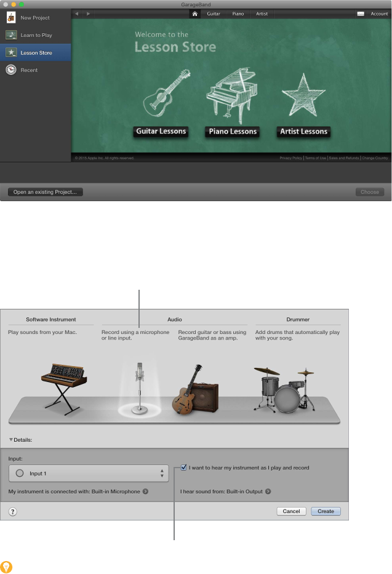Switch to the Artist tab
The image size is (392, 574).
point(262,14)
